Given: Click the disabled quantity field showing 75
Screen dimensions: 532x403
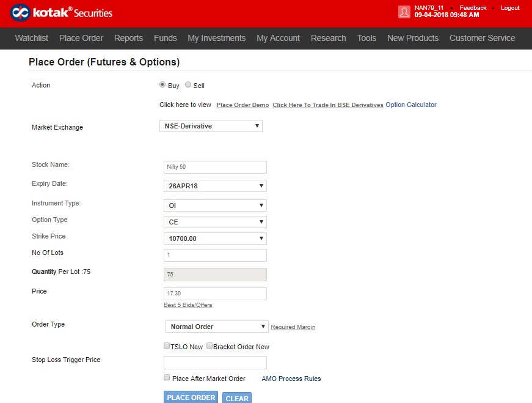Looking at the screenshot, I should coord(215,275).
